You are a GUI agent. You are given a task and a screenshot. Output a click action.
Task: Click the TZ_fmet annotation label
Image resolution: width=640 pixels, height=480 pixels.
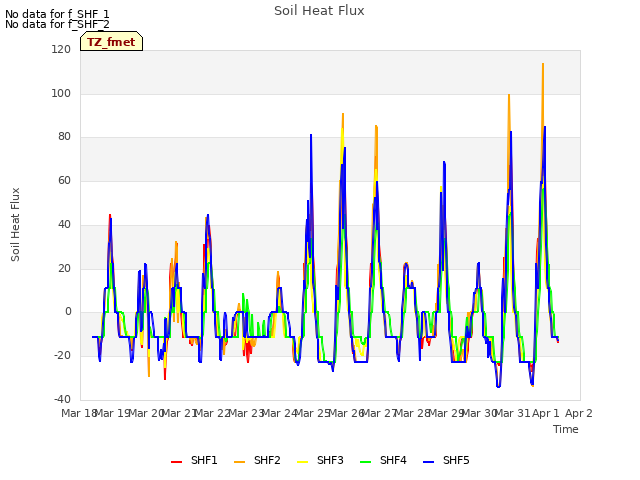111,42
